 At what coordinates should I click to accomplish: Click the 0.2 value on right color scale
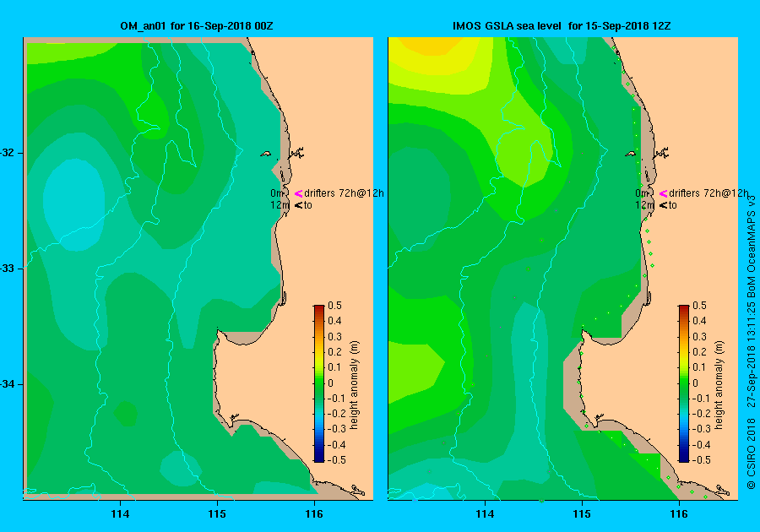[699, 352]
